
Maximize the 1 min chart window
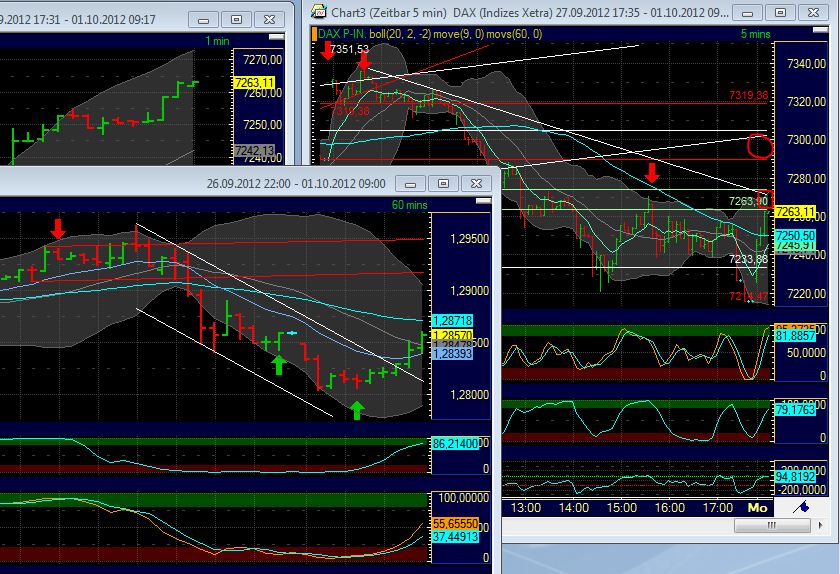[x=236, y=20]
